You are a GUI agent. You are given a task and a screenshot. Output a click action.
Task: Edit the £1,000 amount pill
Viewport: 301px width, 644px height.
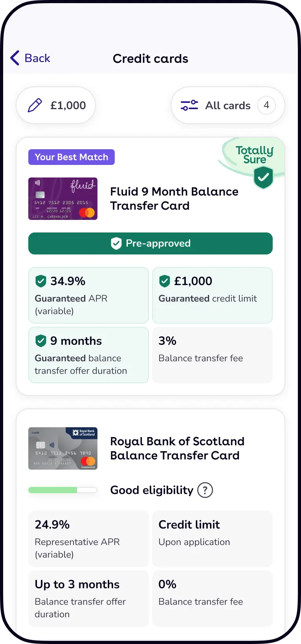pyautogui.click(x=56, y=105)
